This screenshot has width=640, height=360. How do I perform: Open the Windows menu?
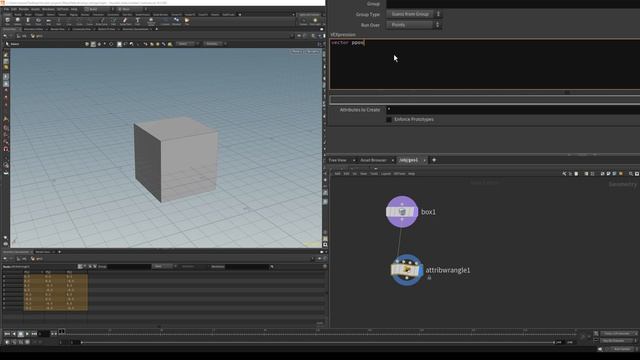[x=48, y=9]
